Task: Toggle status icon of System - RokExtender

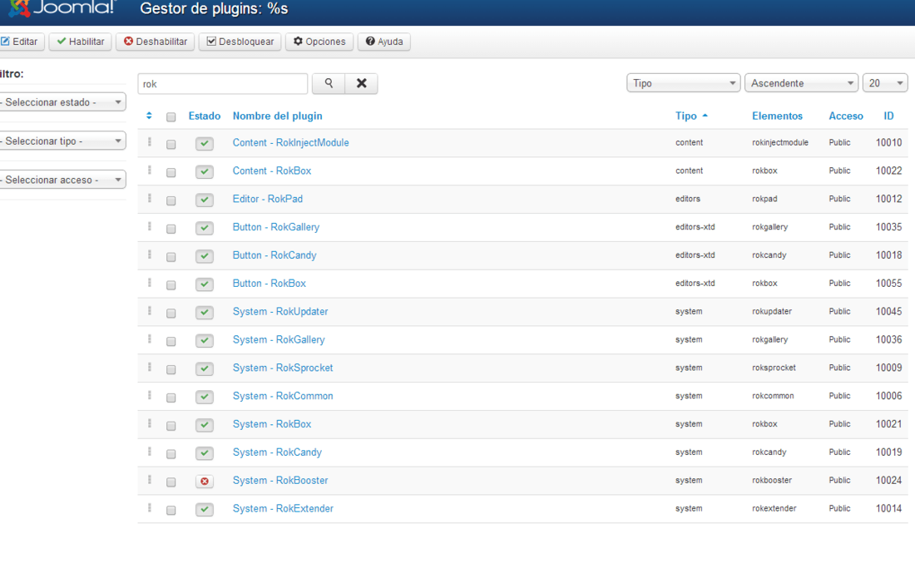Action: coord(205,509)
